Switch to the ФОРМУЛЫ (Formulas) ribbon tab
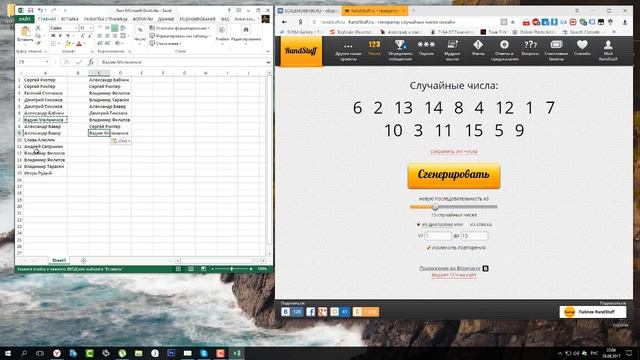 coord(142,19)
